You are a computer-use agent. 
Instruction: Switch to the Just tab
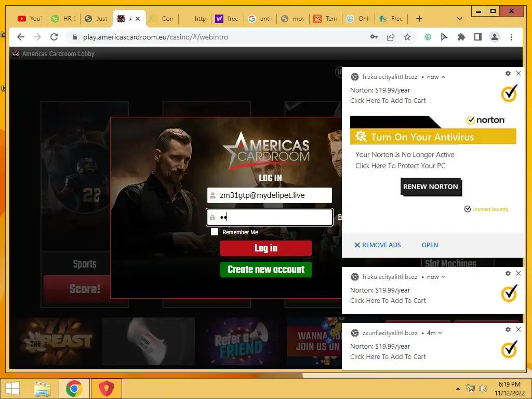coord(96,19)
